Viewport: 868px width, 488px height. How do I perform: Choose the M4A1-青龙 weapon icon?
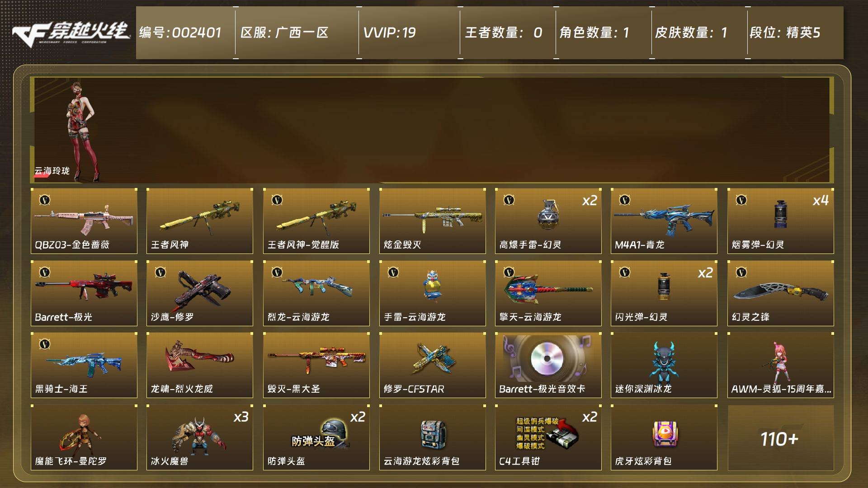(x=664, y=219)
